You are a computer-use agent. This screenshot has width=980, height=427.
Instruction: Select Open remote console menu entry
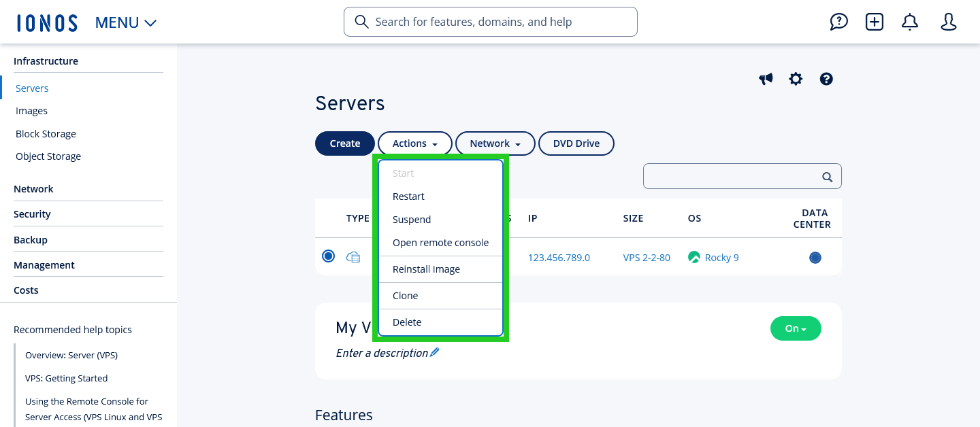coord(440,243)
